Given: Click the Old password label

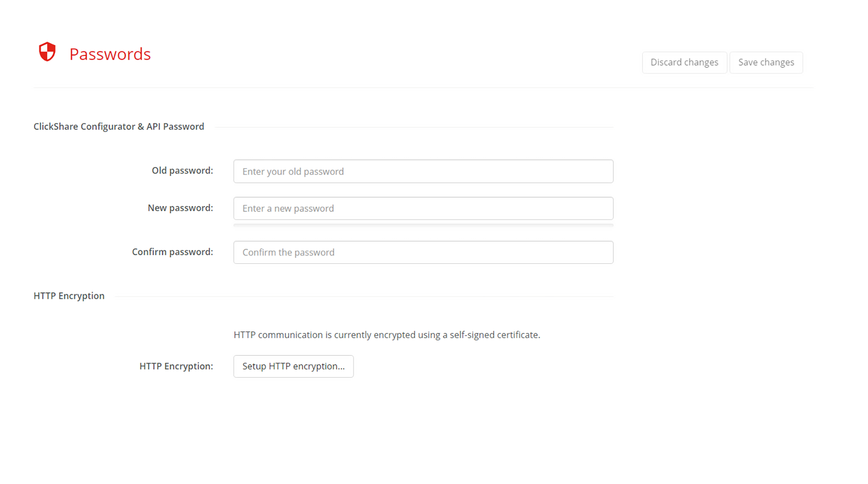Looking at the screenshot, I should click(x=182, y=170).
